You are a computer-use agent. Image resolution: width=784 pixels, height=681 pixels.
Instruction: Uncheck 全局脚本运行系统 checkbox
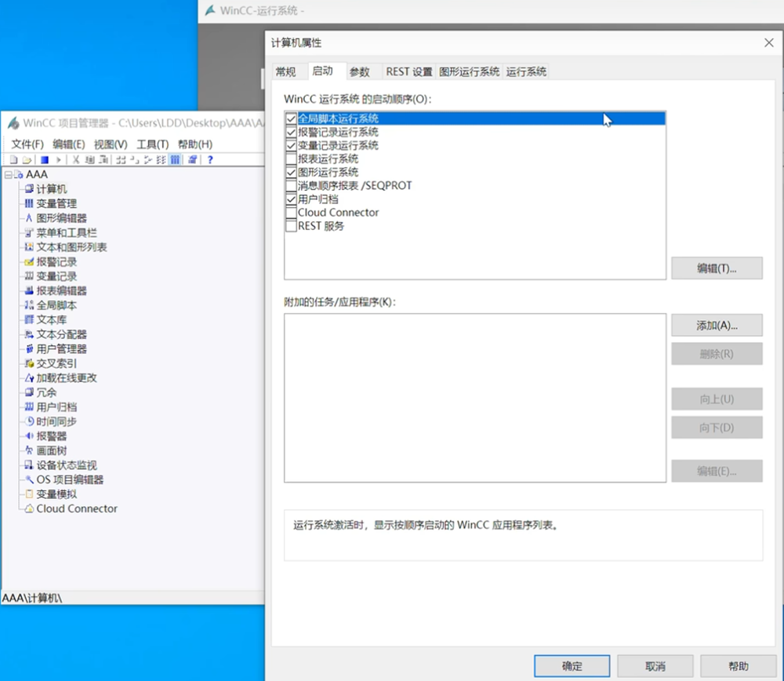tap(292, 118)
